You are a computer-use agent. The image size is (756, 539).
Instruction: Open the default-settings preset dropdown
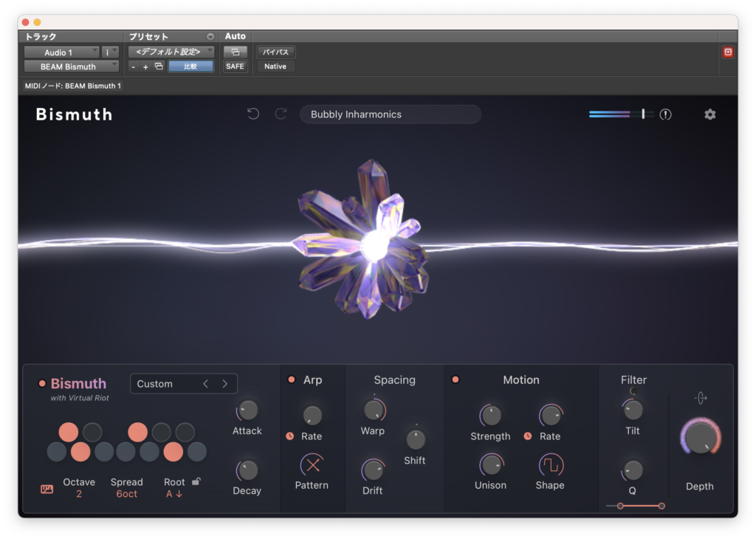click(171, 52)
